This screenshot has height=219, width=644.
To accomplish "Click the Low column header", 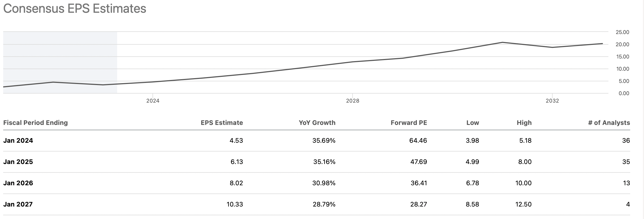I will pos(473,123).
